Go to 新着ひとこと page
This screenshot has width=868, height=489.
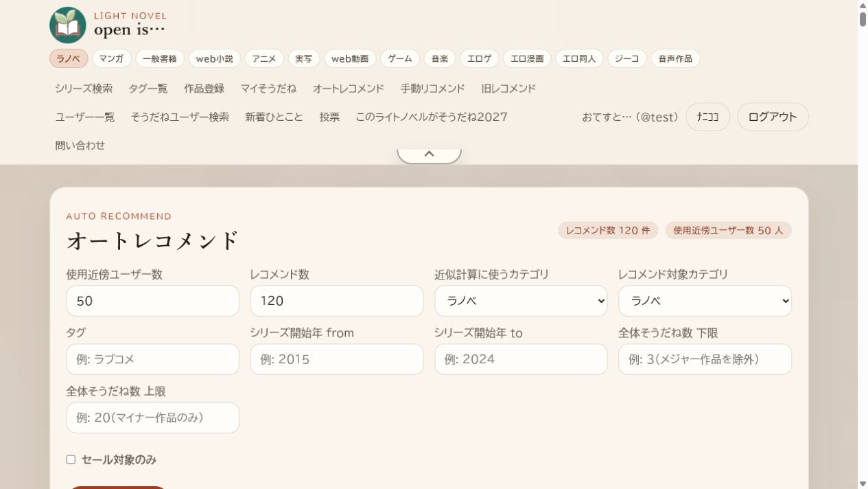click(x=274, y=117)
